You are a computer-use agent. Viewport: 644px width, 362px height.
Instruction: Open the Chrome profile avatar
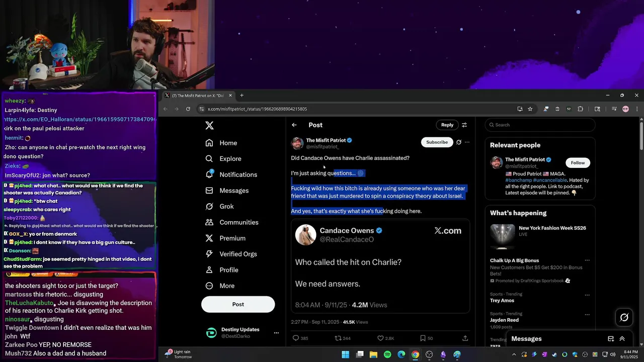click(x=626, y=109)
